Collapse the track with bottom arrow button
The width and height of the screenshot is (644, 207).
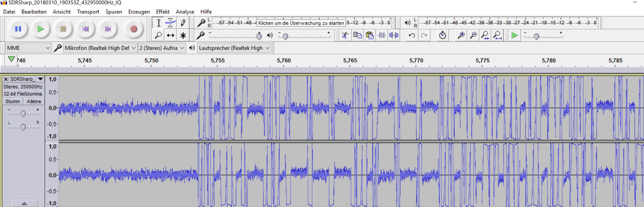coord(24,203)
